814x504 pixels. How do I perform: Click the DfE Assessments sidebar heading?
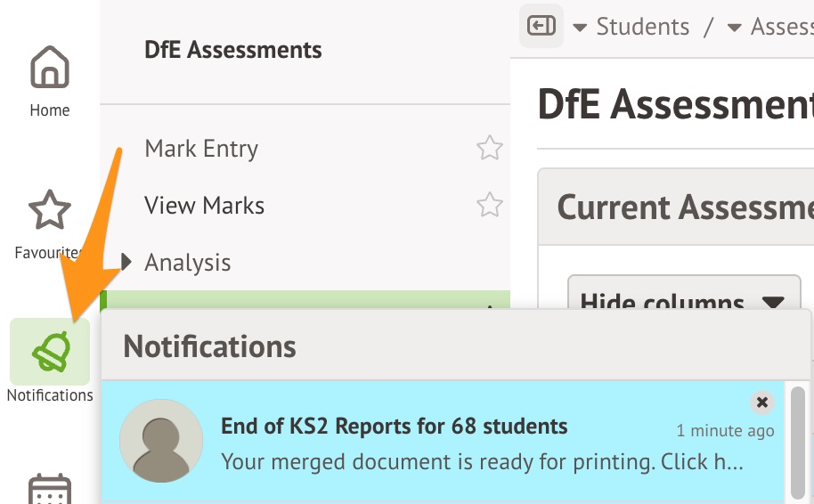tap(233, 50)
